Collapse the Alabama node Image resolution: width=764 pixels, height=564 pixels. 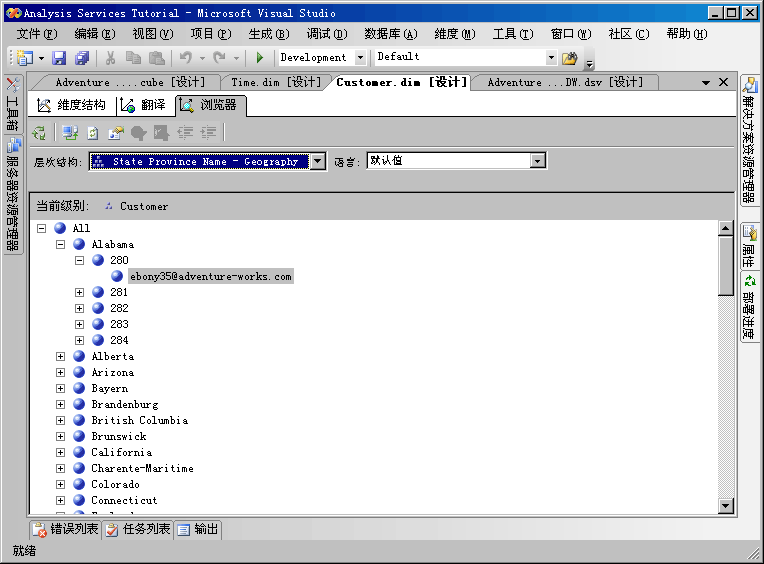tap(60, 244)
